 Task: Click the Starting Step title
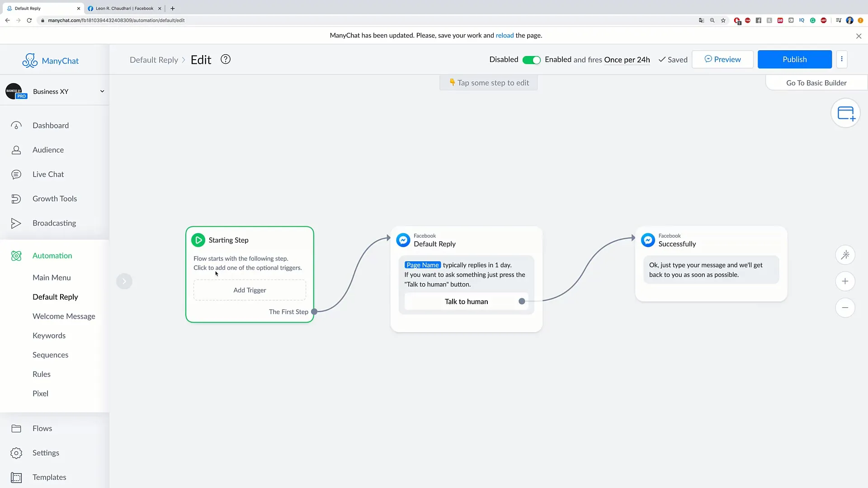point(228,240)
